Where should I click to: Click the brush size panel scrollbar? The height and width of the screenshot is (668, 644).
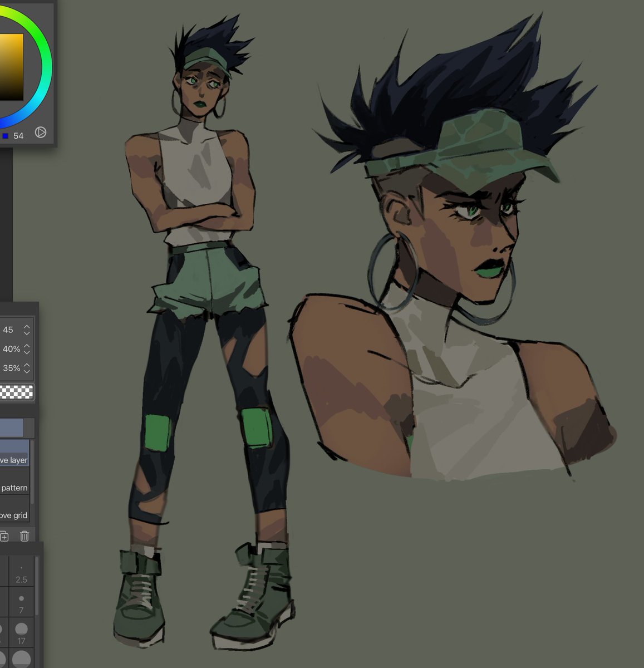(37, 584)
